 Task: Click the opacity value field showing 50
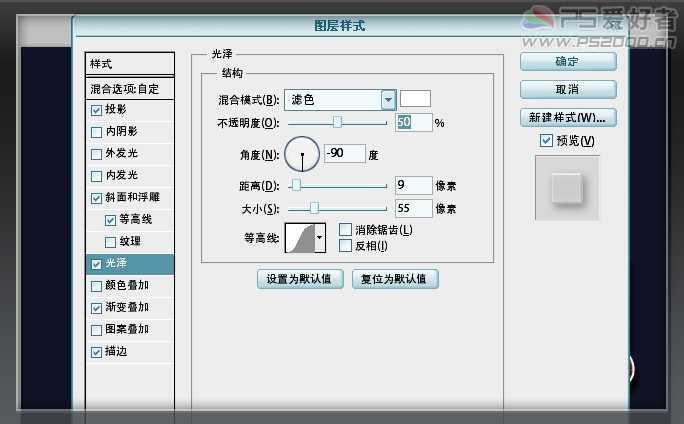click(414, 123)
